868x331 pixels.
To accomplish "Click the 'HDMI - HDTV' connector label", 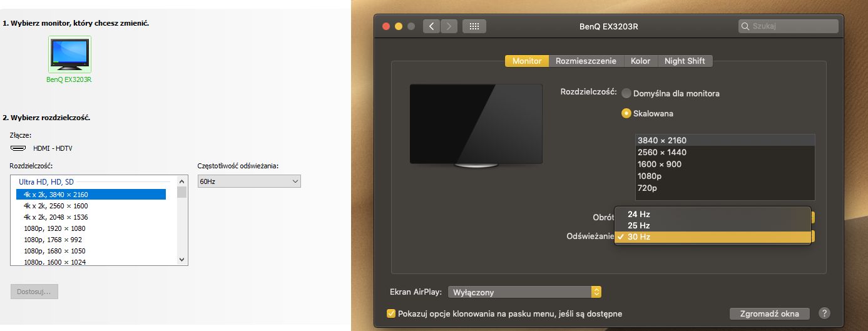I will 53,148.
